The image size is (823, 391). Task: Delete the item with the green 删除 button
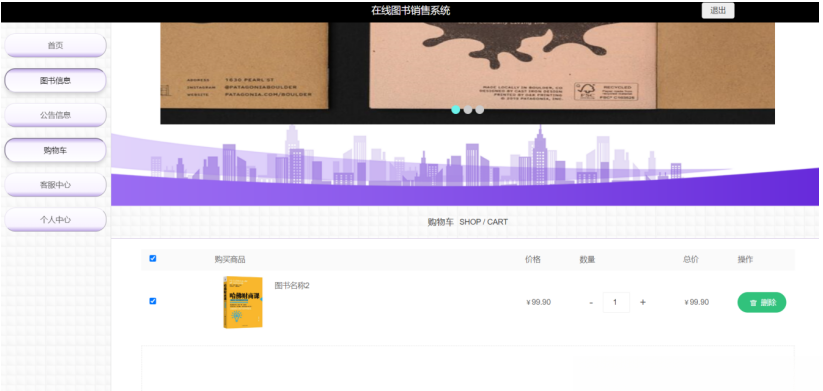click(762, 302)
